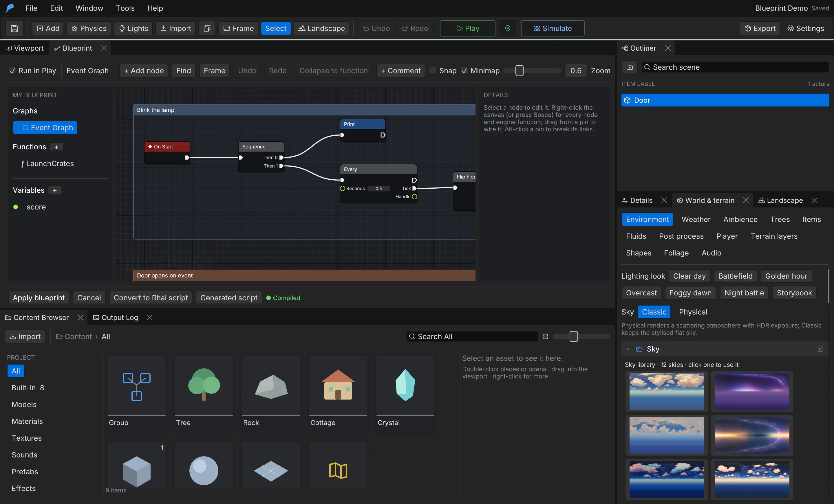Toggle the Frame tool in main toolbar

tap(238, 28)
